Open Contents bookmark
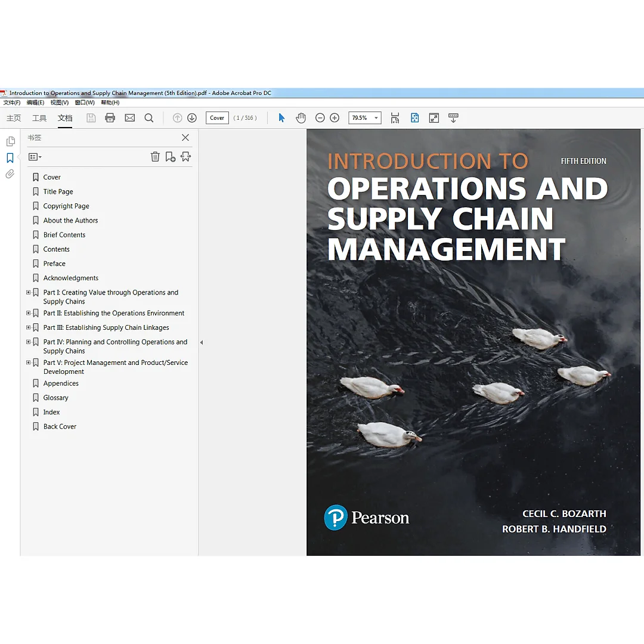Image resolution: width=644 pixels, height=644 pixels. [56, 249]
